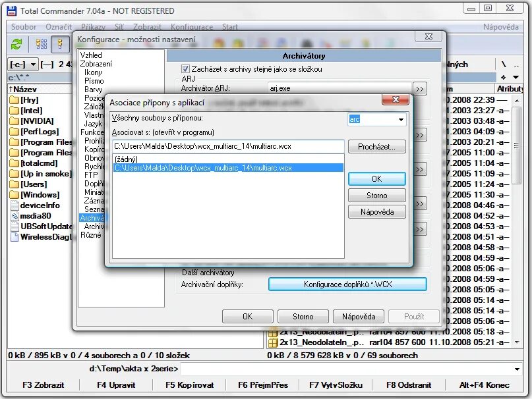The image size is (532, 399).
Task: Open Označit menu
Action: [59, 27]
